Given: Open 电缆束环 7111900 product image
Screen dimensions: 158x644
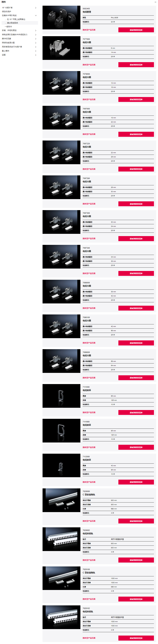Looking at the screenshot, I should tap(62, 430).
